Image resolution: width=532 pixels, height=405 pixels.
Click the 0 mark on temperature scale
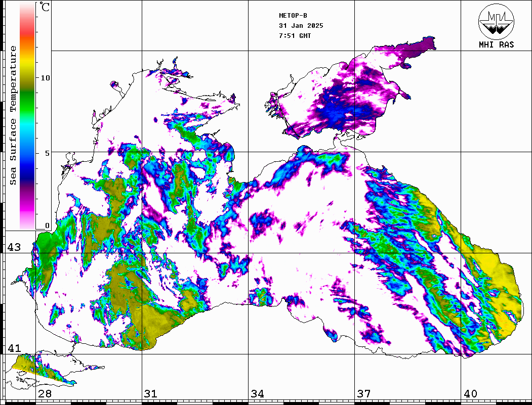click(x=47, y=226)
